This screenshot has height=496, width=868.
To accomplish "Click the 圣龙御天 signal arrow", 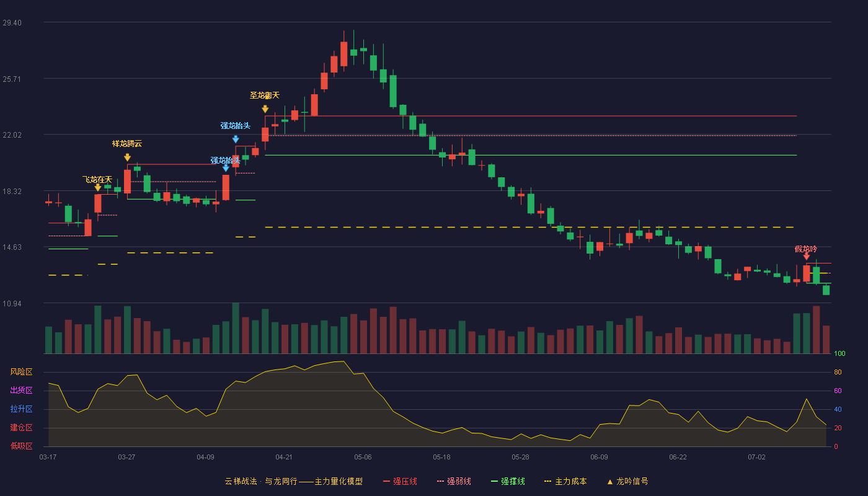I will pyautogui.click(x=265, y=109).
